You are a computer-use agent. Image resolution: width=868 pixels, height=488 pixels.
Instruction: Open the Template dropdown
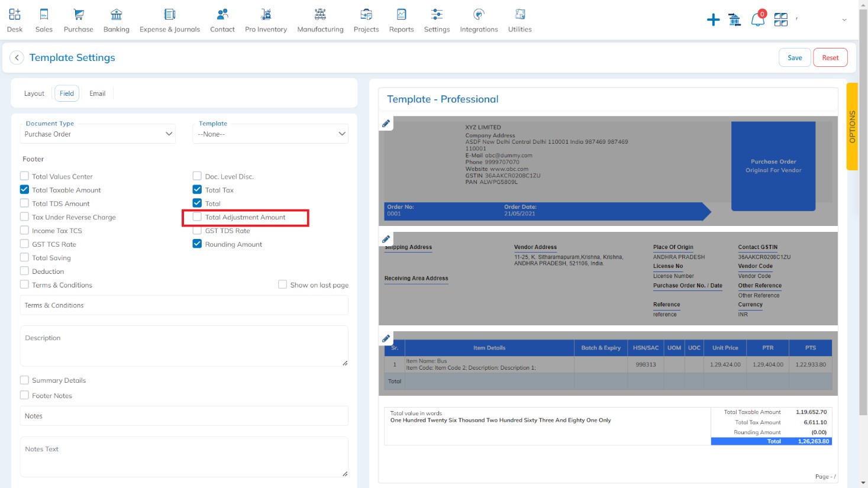[x=270, y=134]
